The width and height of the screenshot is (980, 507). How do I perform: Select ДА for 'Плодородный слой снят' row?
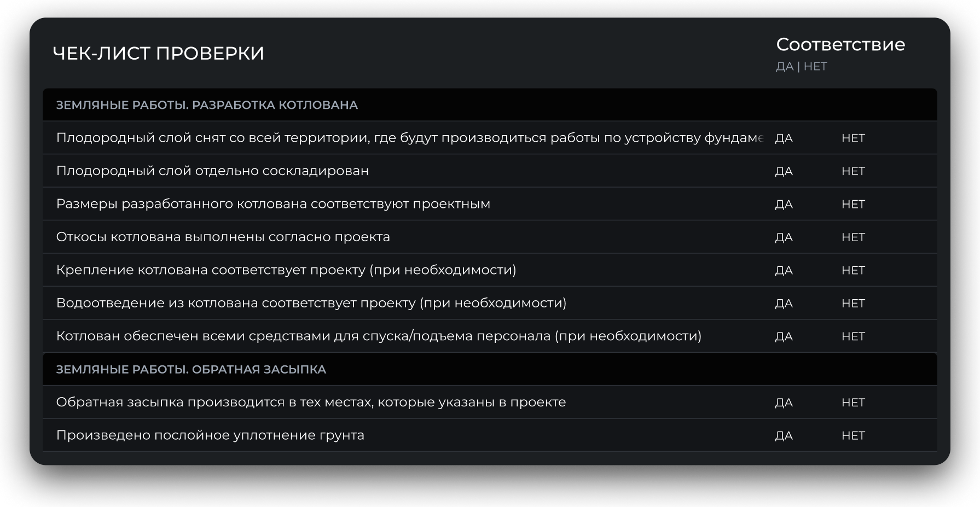click(x=784, y=138)
